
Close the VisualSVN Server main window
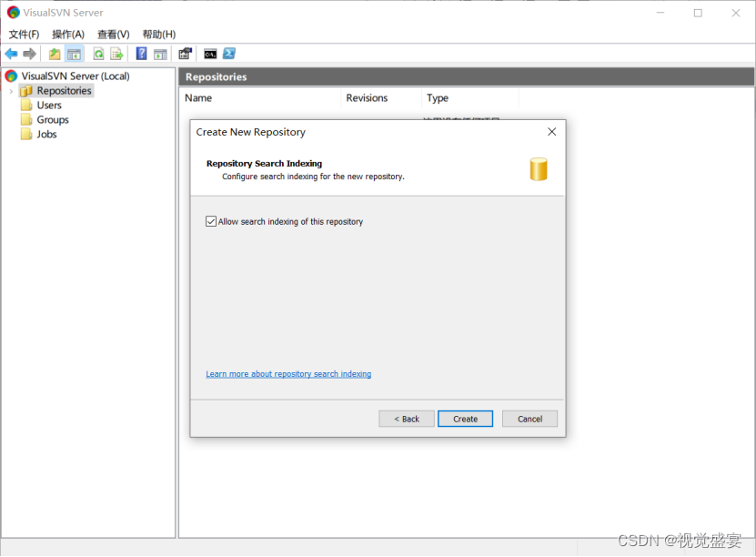[x=736, y=13]
